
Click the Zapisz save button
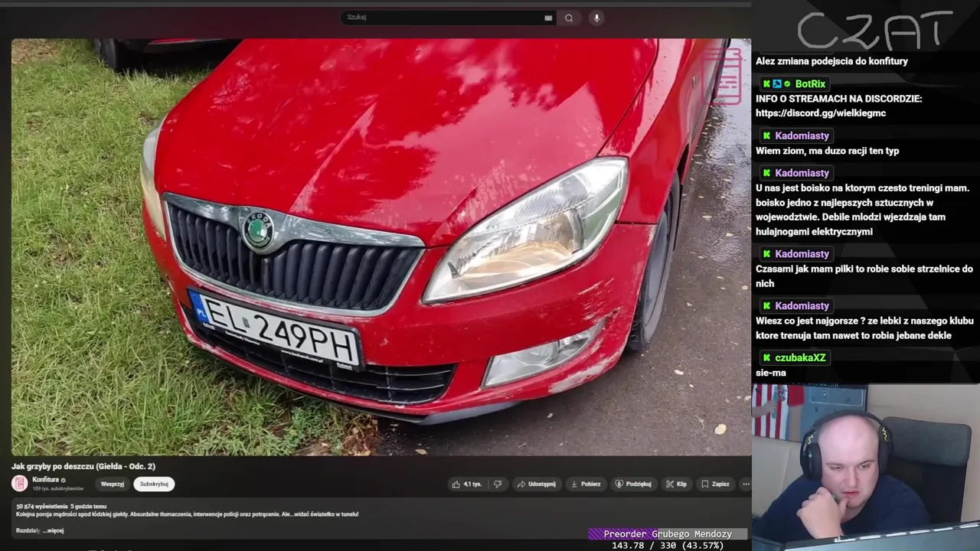coord(715,484)
